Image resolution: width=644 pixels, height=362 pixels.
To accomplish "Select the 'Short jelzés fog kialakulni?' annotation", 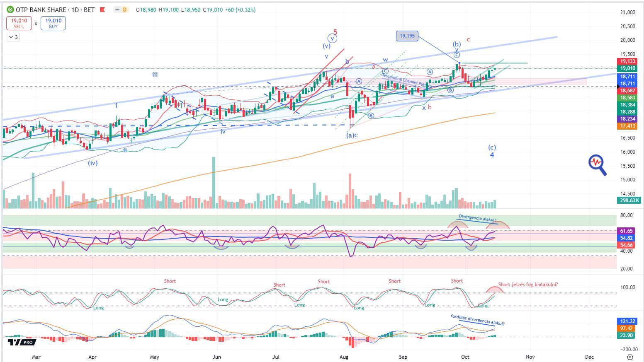I will 528,285.
